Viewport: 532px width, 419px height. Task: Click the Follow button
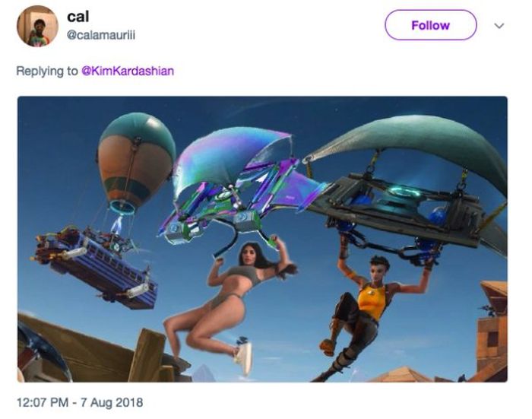click(x=431, y=25)
